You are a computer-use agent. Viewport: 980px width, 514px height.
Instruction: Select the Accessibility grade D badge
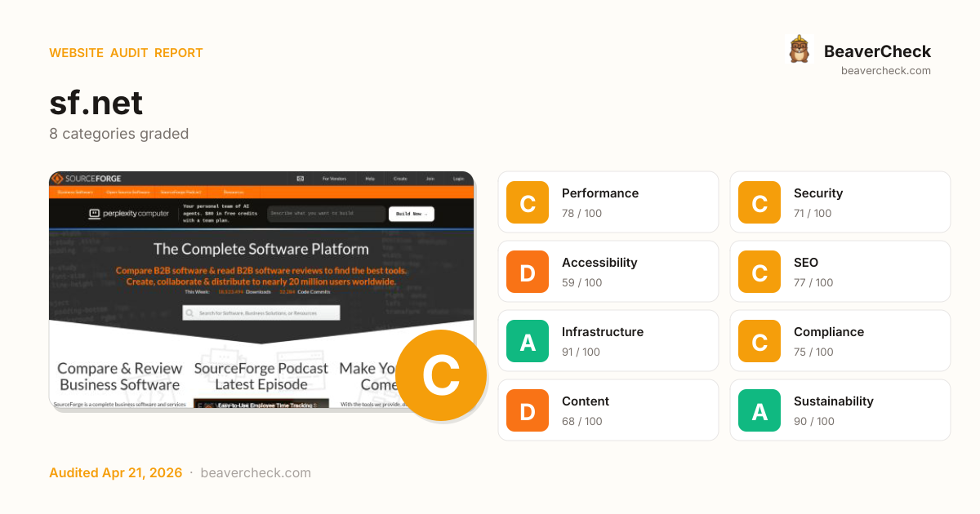[x=528, y=272]
